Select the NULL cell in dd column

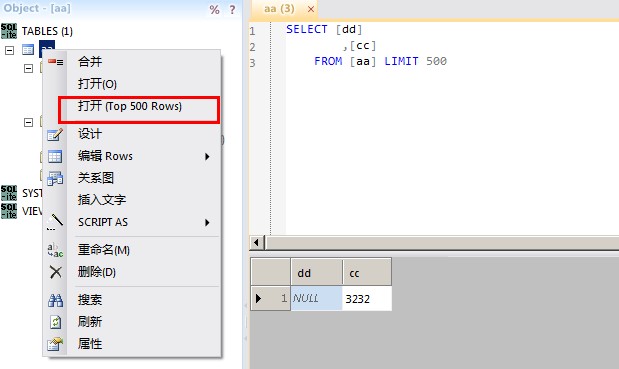pos(317,298)
